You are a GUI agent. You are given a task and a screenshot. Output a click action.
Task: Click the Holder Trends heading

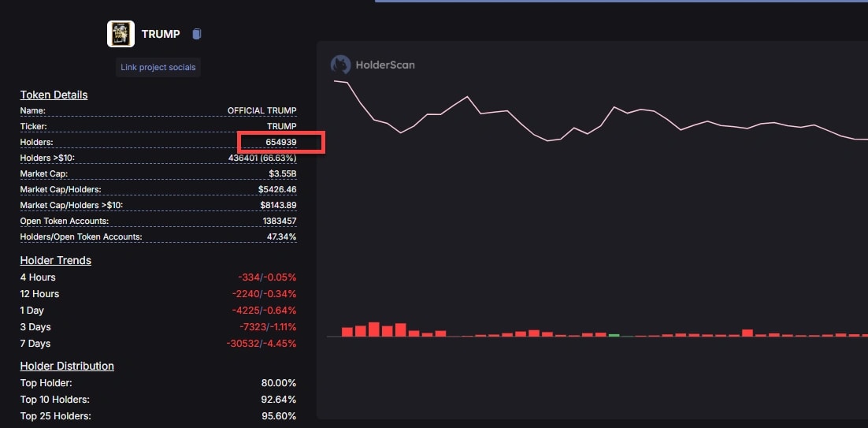56,260
